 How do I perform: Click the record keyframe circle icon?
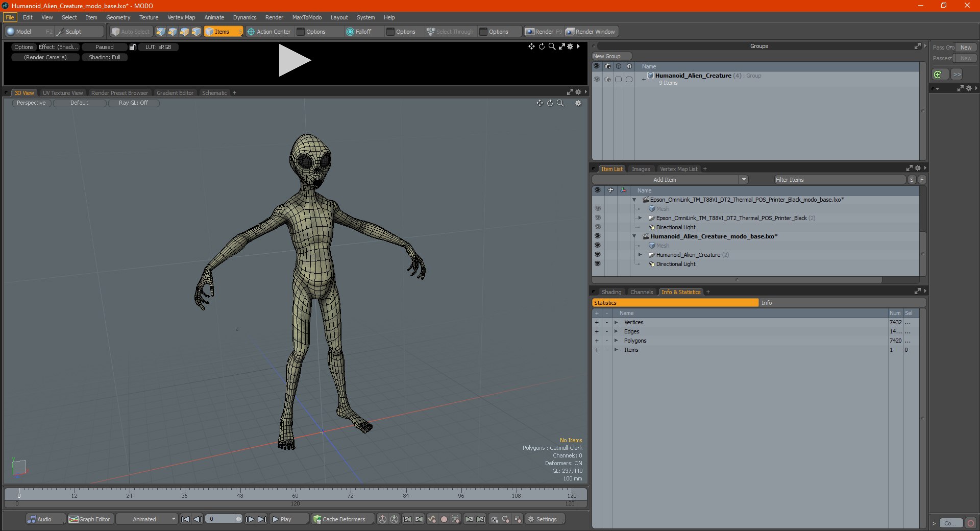pos(444,519)
